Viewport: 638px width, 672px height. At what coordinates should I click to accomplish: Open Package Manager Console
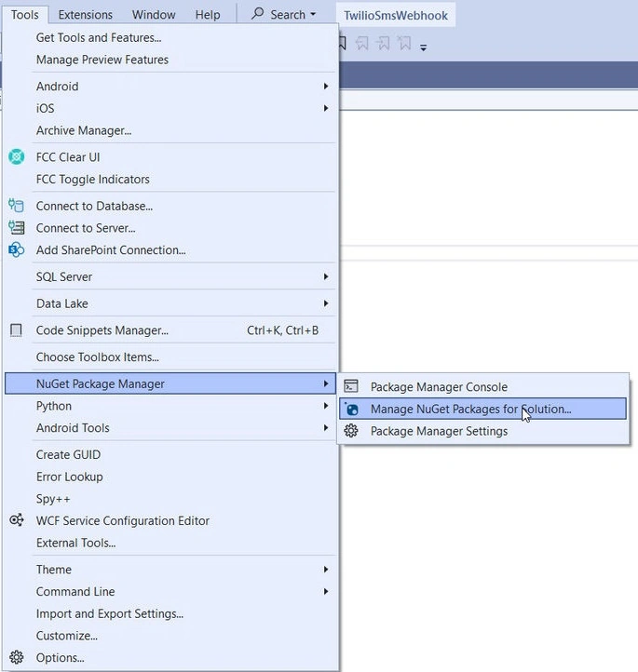click(x=482, y=387)
